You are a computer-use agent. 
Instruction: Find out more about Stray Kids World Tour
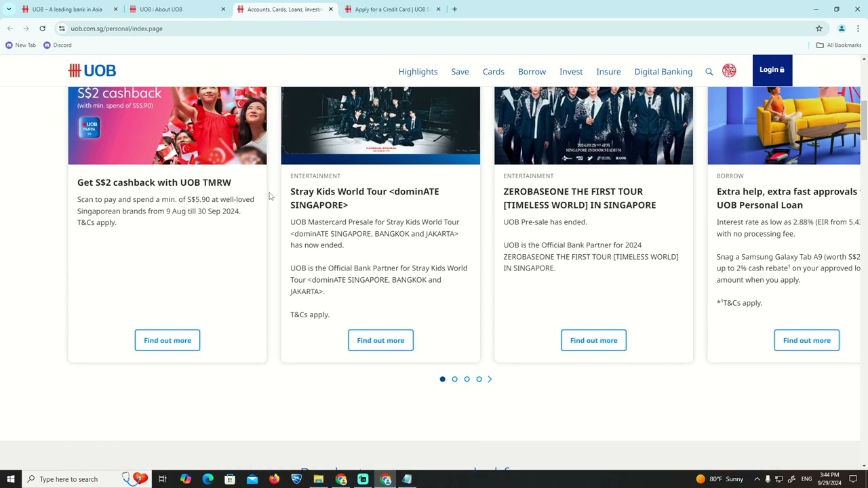pyautogui.click(x=380, y=340)
